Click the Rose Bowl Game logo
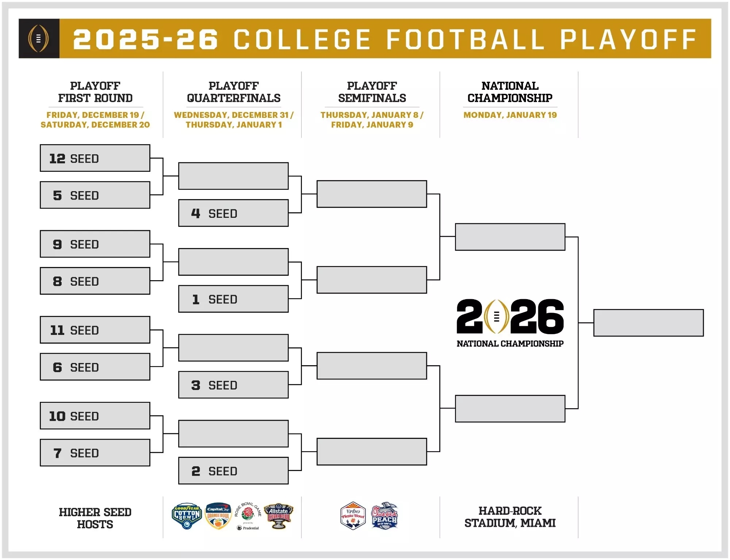The height and width of the screenshot is (560, 730). coord(248,515)
